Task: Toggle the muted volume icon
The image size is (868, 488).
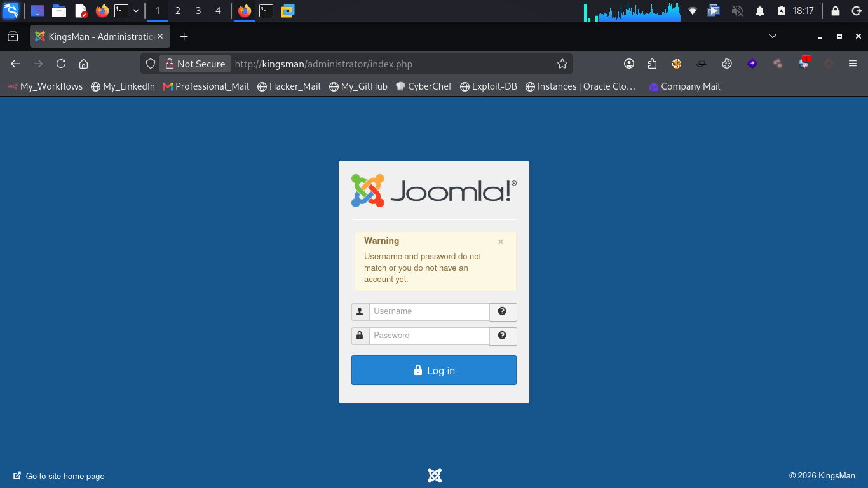Action: coord(737,11)
